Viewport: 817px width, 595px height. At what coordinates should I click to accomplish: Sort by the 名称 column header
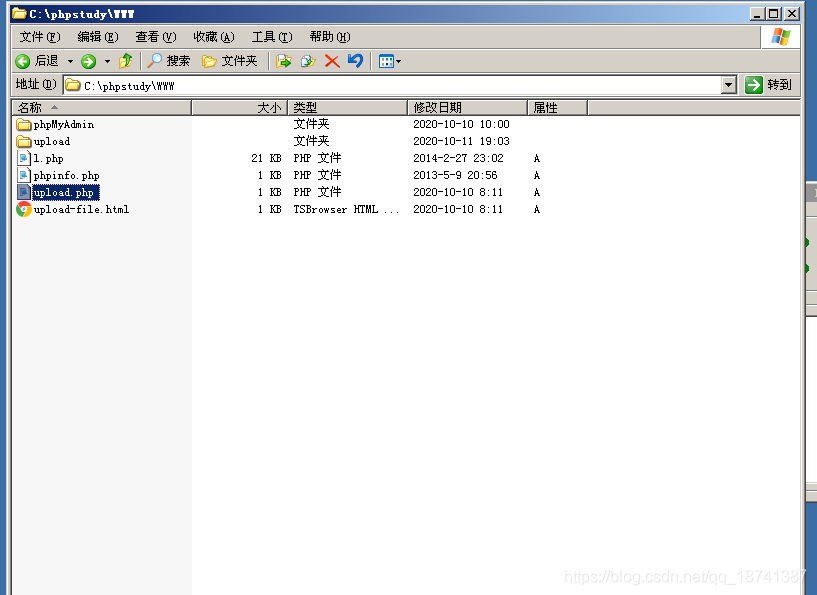[x=102, y=107]
